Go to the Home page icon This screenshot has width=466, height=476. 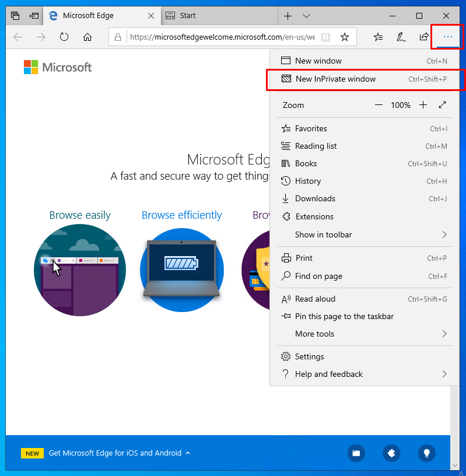coord(87,37)
